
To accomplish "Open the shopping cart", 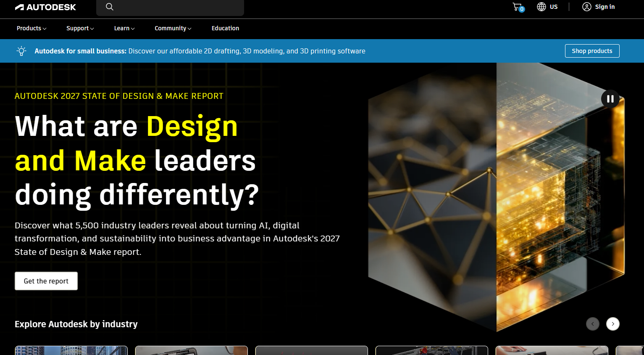I will click(x=518, y=7).
